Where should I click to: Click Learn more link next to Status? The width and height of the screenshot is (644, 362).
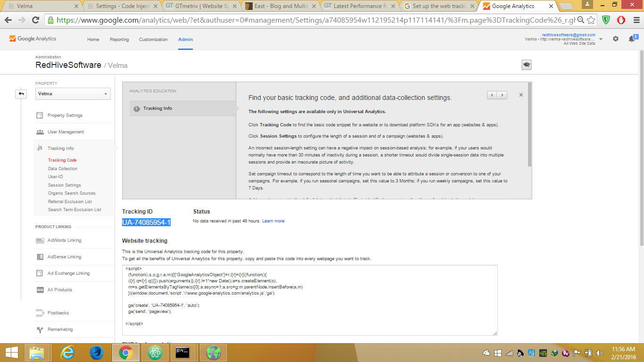(273, 221)
